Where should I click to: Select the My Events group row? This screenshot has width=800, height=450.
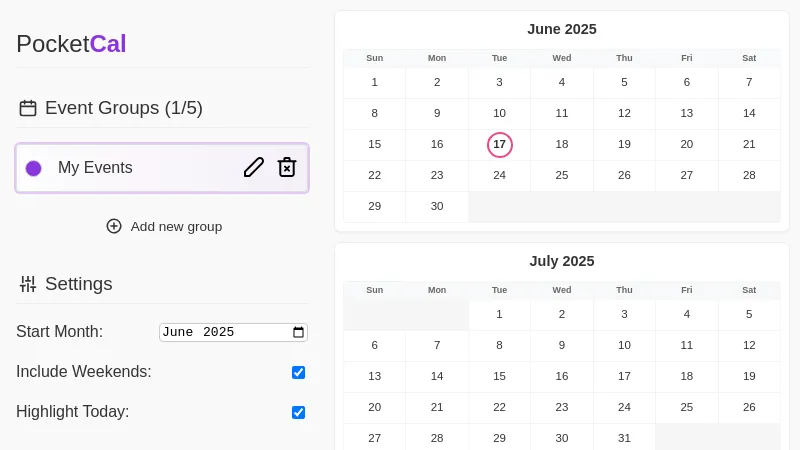coord(140,168)
